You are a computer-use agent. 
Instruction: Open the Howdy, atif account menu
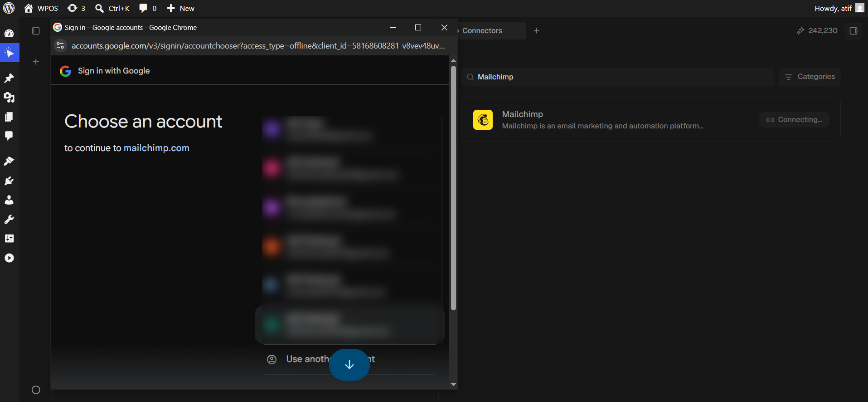(x=839, y=8)
